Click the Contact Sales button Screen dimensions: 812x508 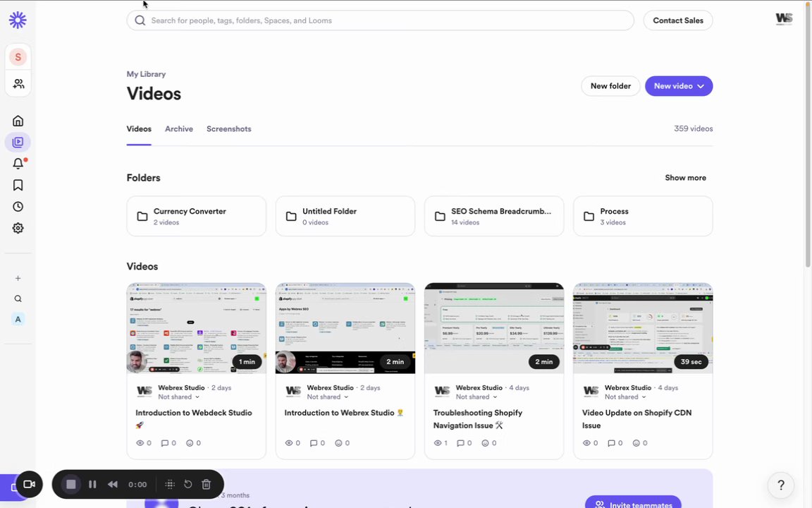click(x=678, y=20)
